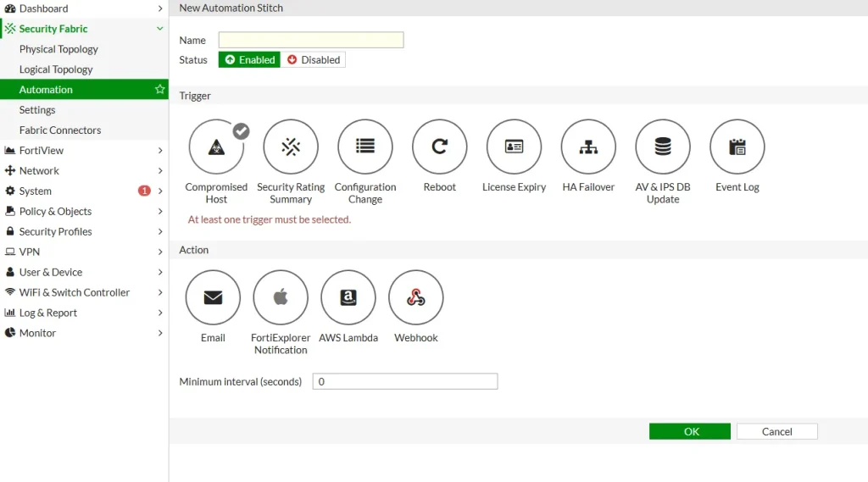Click OK to save the stitch
The image size is (868, 482).
pos(690,431)
